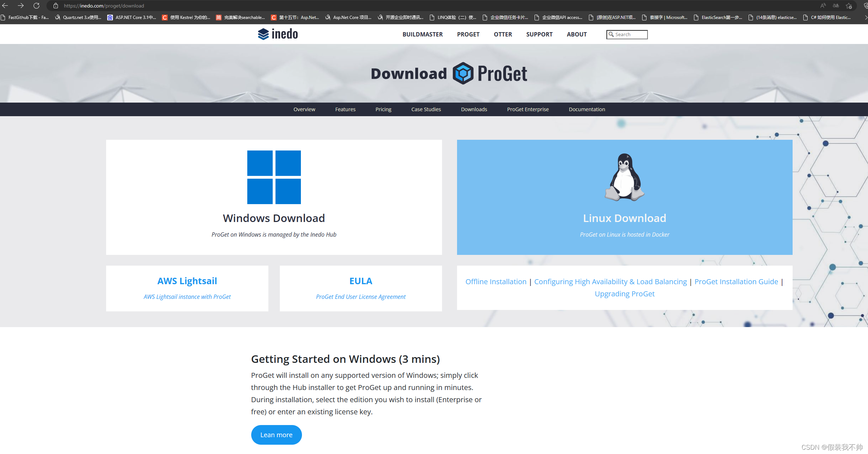The height and width of the screenshot is (454, 868).
Task: Select Windows Download heading
Action: 274,218
